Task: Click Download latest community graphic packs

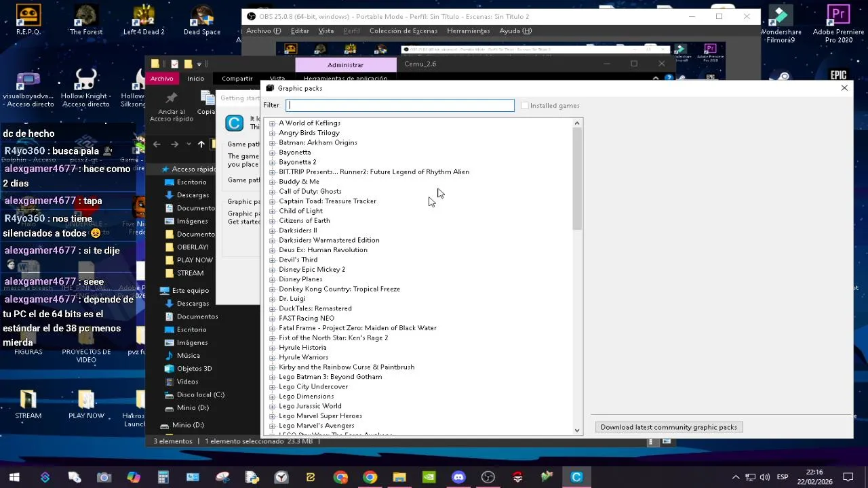Action: [x=669, y=428]
